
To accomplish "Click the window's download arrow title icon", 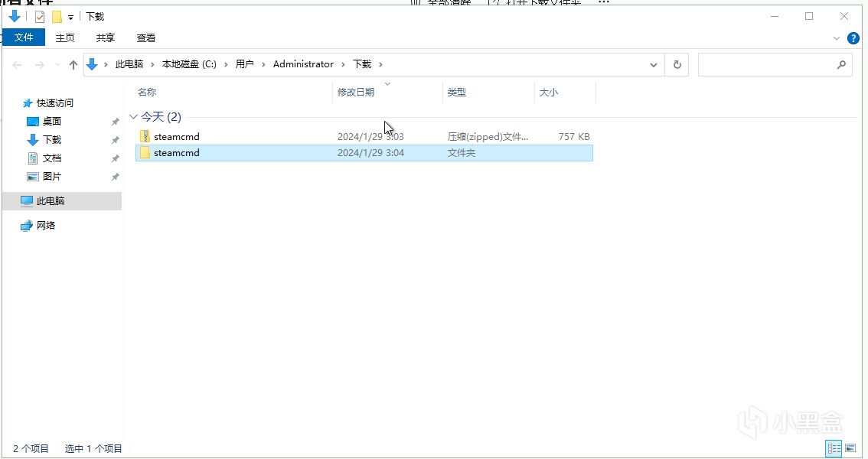I will (15, 17).
